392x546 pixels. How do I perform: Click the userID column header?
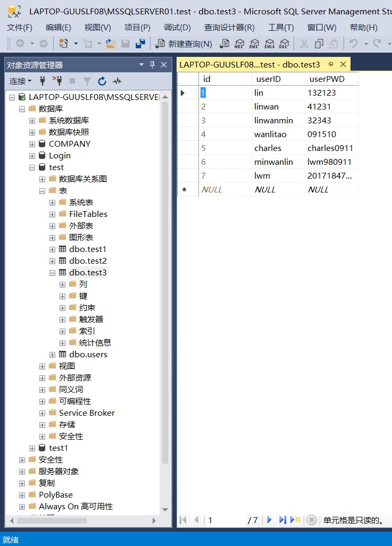[x=278, y=79]
